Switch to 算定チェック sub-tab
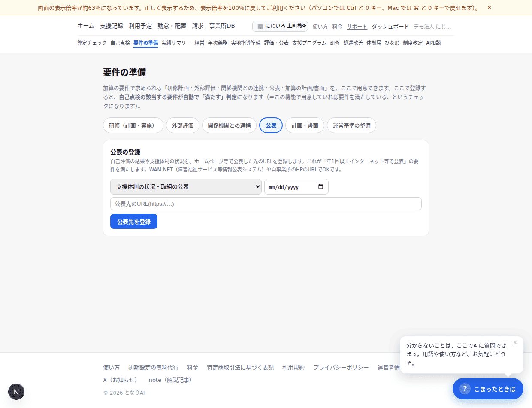Image resolution: width=532 pixels, height=408 pixels. pos(92,43)
